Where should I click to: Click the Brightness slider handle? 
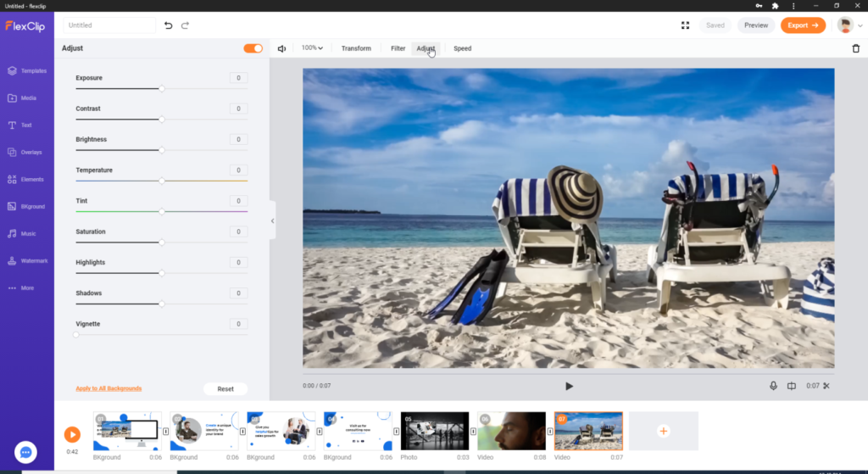coord(162,150)
